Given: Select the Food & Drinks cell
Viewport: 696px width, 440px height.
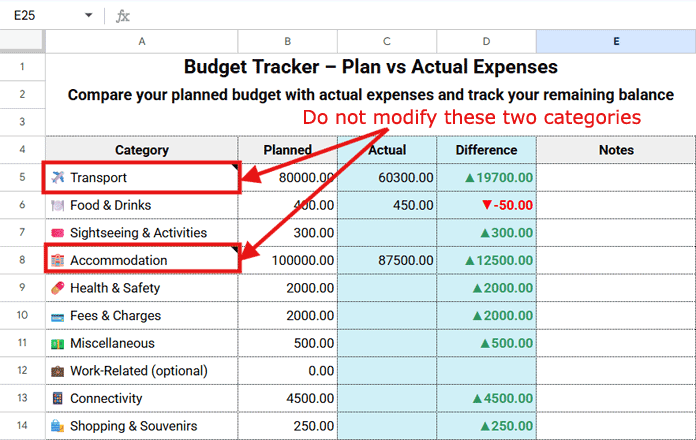Looking at the screenshot, I should pyautogui.click(x=142, y=205).
